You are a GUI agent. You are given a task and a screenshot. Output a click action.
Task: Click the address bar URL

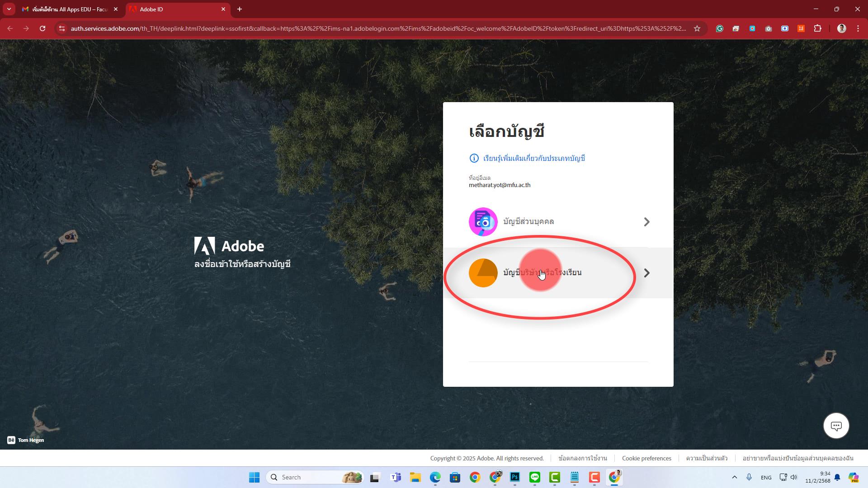[x=378, y=28]
